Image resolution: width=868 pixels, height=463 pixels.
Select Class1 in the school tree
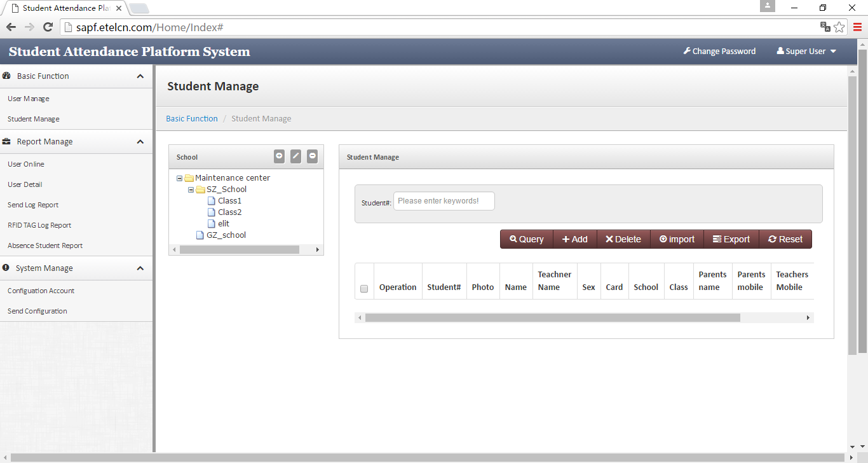coord(229,201)
